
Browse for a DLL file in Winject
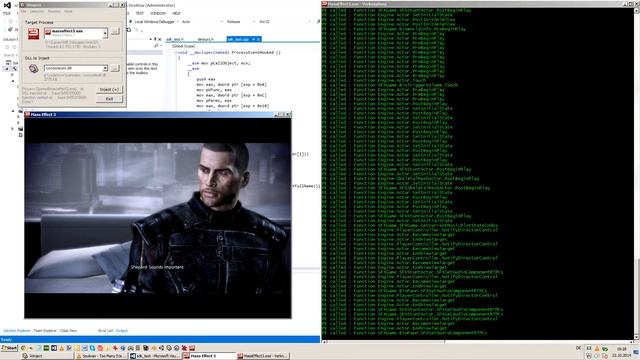point(115,68)
